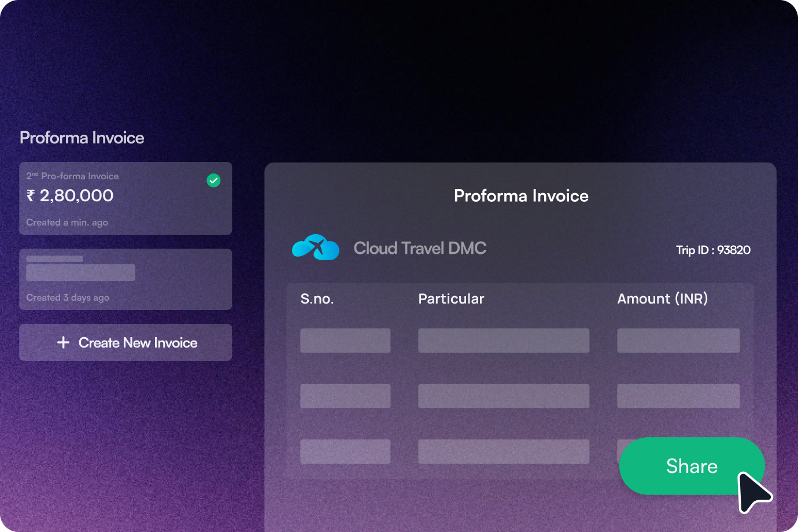Click the Amount (INR) column header

click(663, 298)
